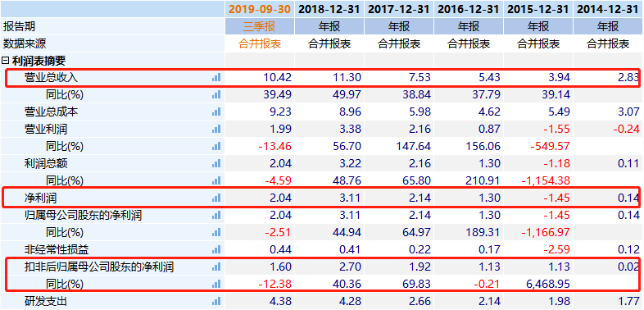Click the -13.46 growth value
644x310 pixels.
[x=275, y=146]
